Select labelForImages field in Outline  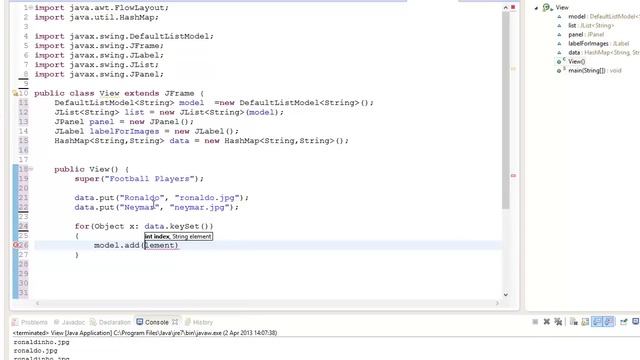tap(598, 43)
